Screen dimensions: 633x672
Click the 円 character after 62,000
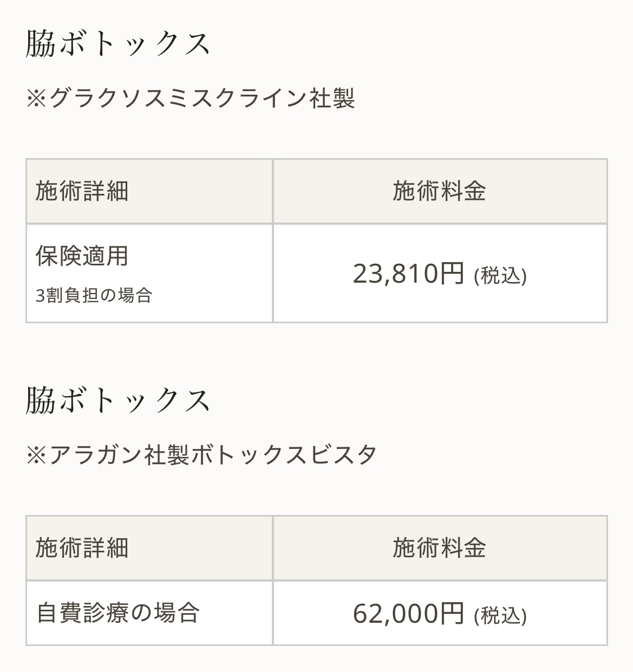click(x=452, y=614)
